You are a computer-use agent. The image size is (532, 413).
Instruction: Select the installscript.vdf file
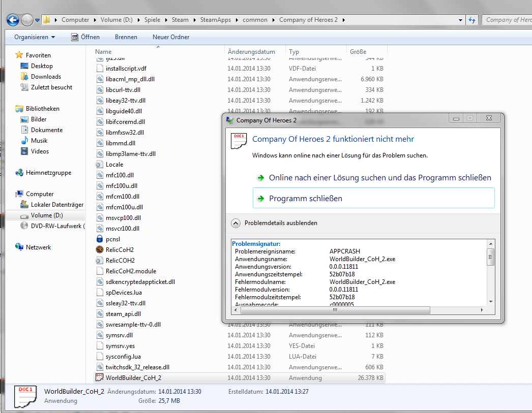pyautogui.click(x=126, y=69)
